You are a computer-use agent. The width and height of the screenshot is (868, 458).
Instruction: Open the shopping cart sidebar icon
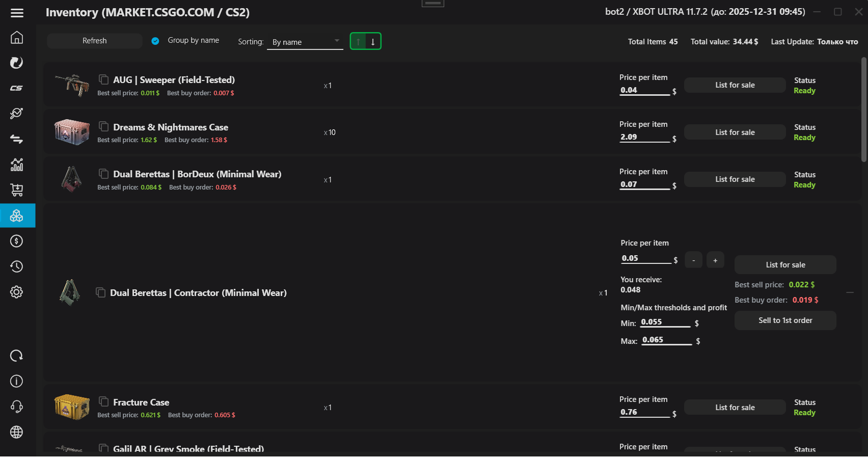click(x=17, y=190)
